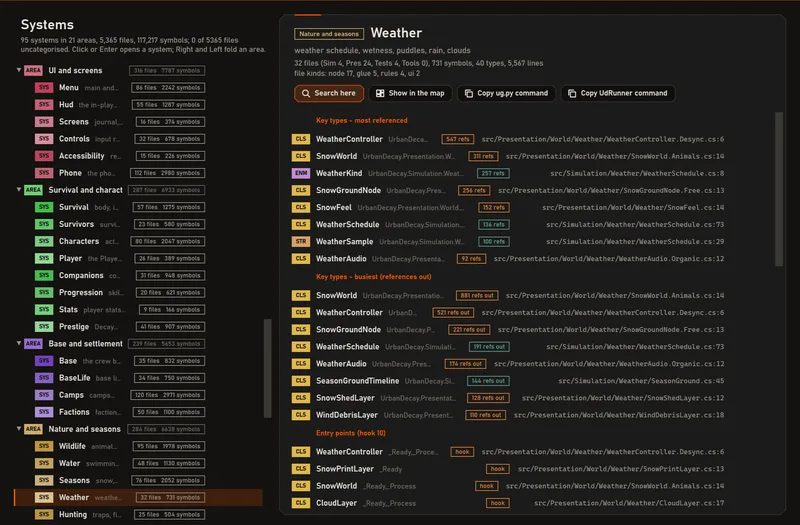This screenshot has height=525, width=800.
Task: Click the SYS badge of Factions system
Action: click(44, 412)
